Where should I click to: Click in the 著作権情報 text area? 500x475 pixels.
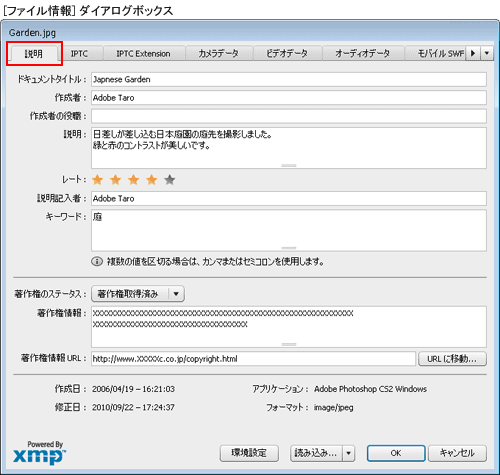point(289,327)
